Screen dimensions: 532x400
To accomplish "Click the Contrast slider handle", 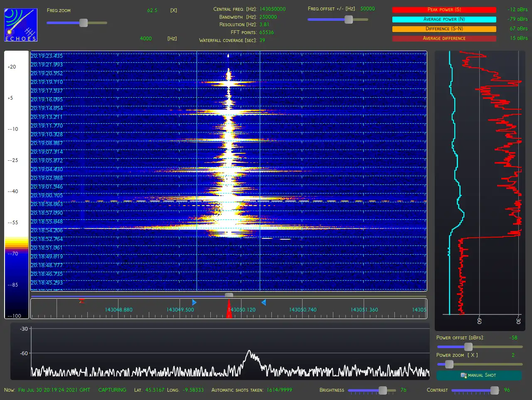I will 495,390.
